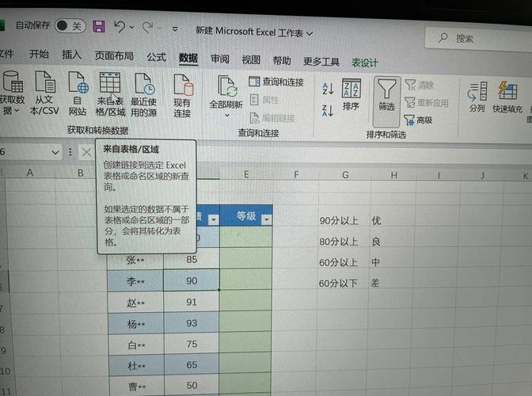Toggle the AutoSave switch
Screen dimensions: 532x396
point(70,26)
